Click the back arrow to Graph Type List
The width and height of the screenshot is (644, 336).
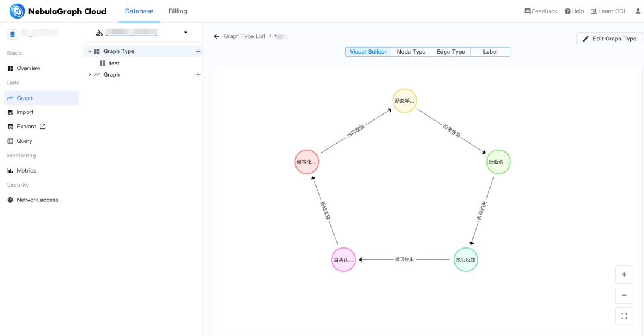216,37
